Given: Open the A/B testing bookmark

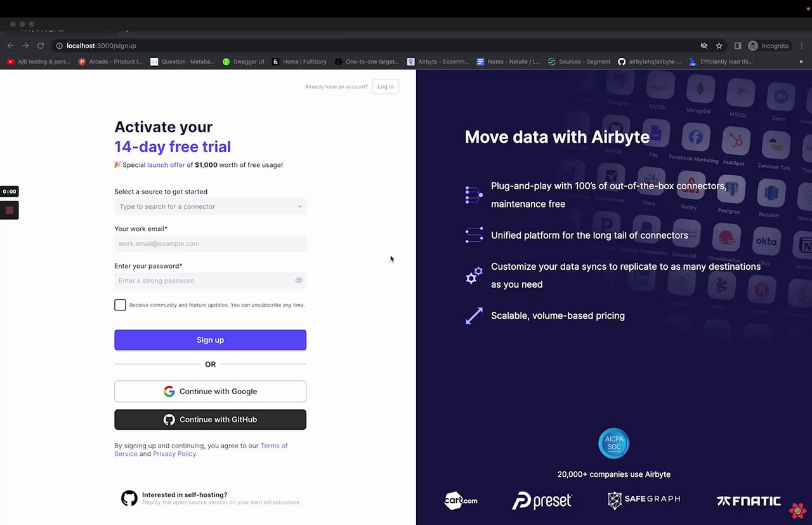Looking at the screenshot, I should click(39, 62).
